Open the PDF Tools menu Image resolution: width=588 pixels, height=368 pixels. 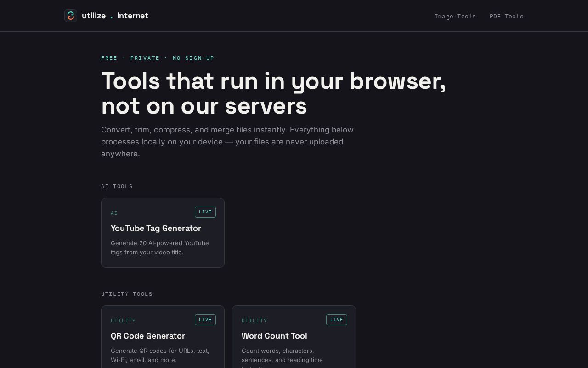[507, 16]
